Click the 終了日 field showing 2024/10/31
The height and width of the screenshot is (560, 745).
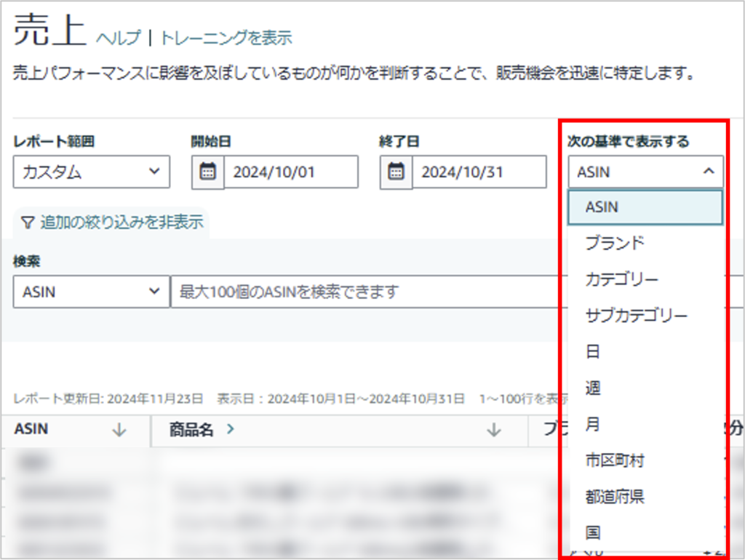pyautogui.click(x=479, y=172)
